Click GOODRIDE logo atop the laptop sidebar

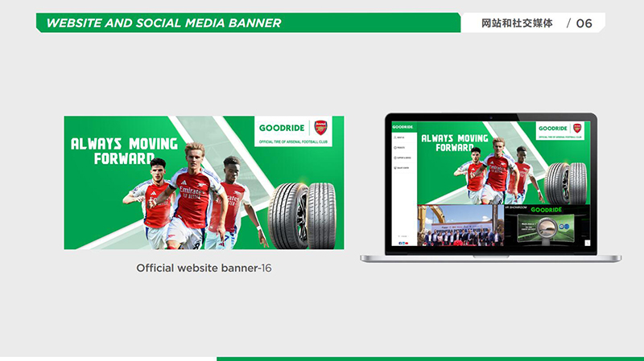coord(402,127)
